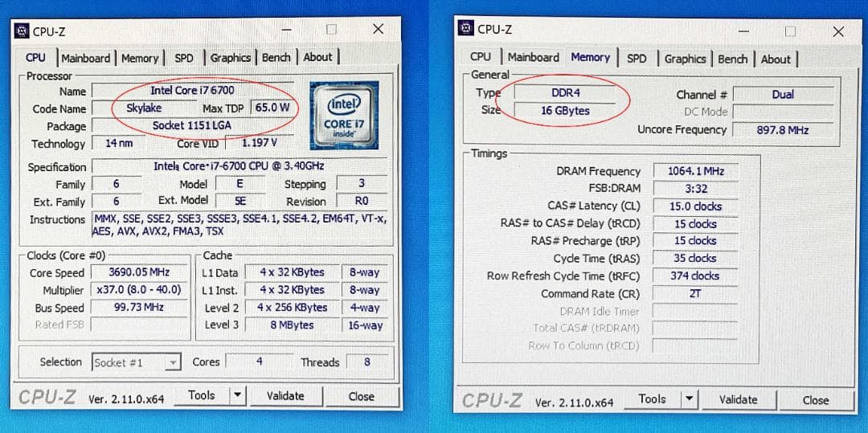Click the 99.73 MHz bus speed value
The width and height of the screenshot is (868, 433).
coord(139,308)
